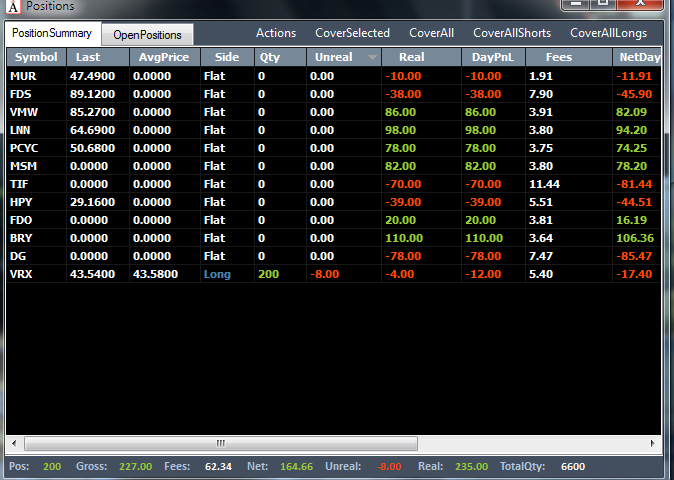
Task: Sort by the Symbol column header
Action: 37,57
